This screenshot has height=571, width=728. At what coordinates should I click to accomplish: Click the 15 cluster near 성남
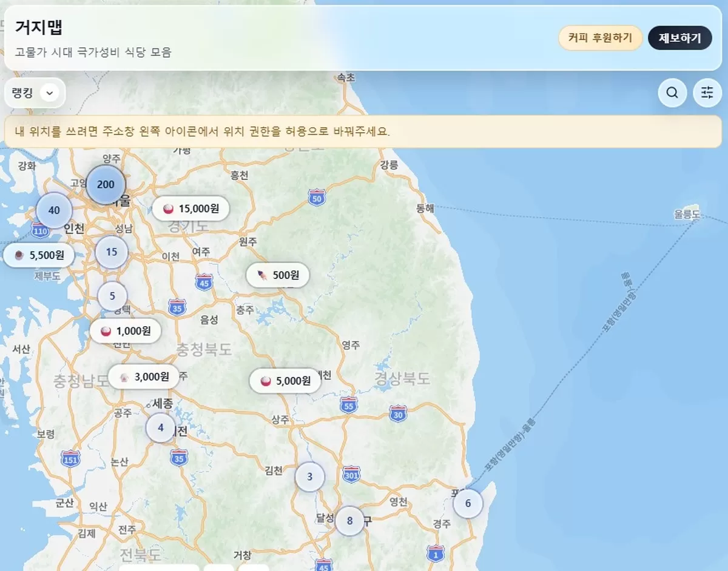pos(110,252)
